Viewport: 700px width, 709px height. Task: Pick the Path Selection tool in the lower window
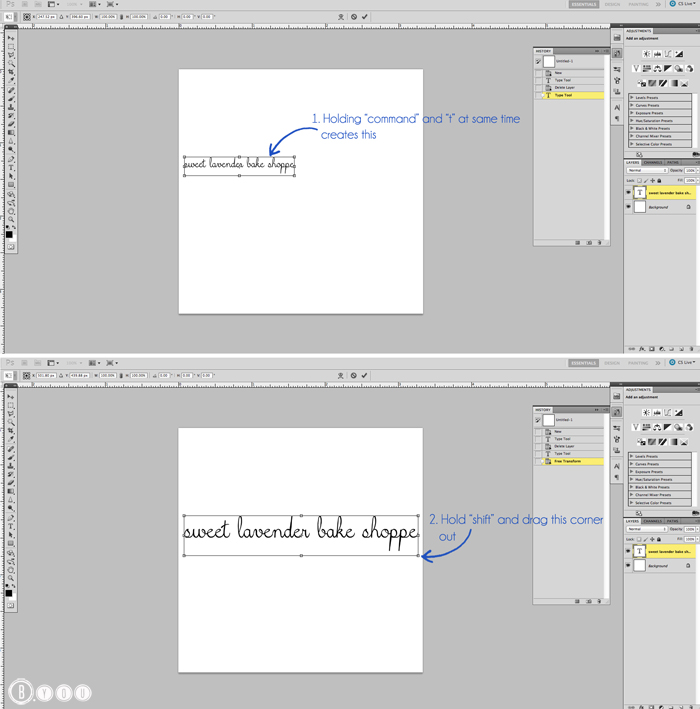click(11, 535)
